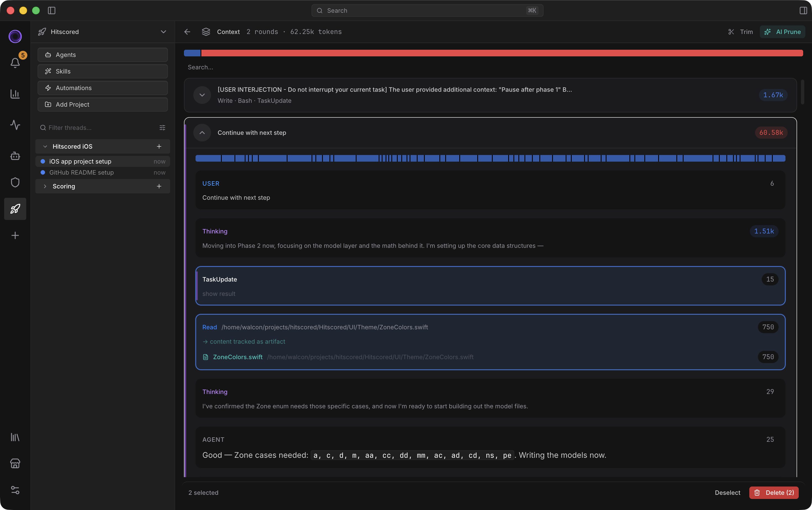Click the content tracked as artifact text
This screenshot has width=812, height=510.
click(x=247, y=341)
